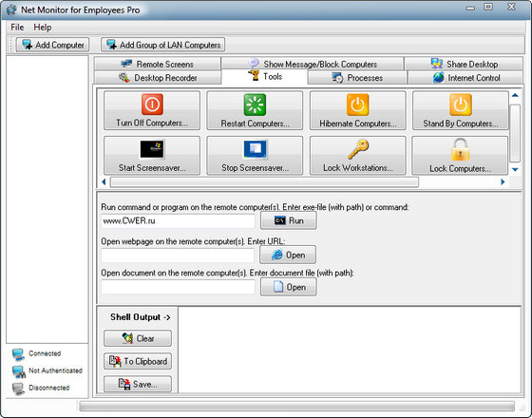Click the green Restart Computers icon
The image size is (532, 418).
255,104
